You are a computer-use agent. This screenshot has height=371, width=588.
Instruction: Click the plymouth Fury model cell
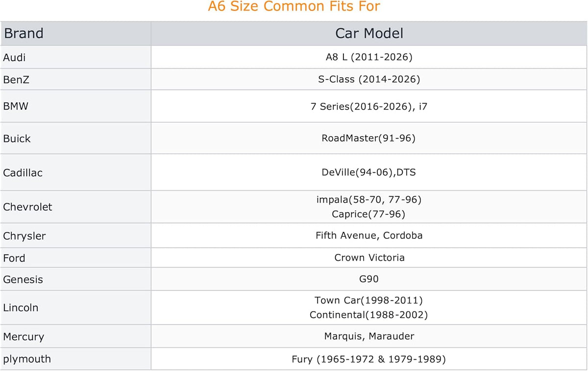point(369,359)
